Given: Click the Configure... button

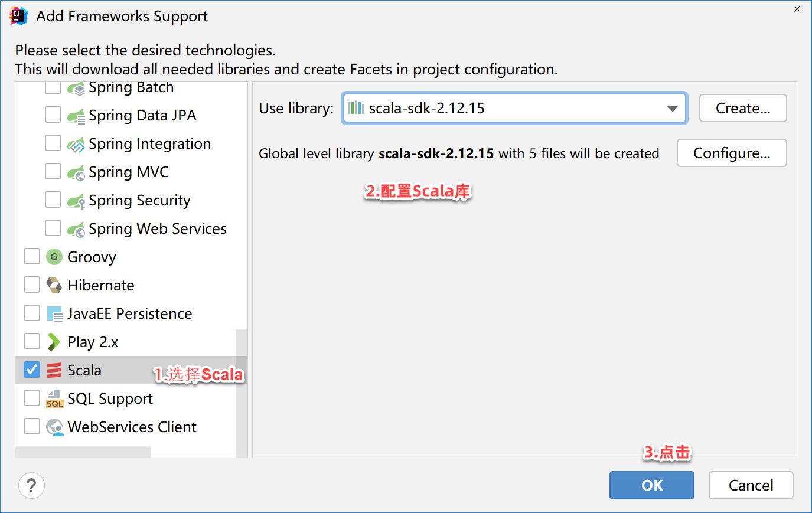Looking at the screenshot, I should pyautogui.click(x=732, y=153).
